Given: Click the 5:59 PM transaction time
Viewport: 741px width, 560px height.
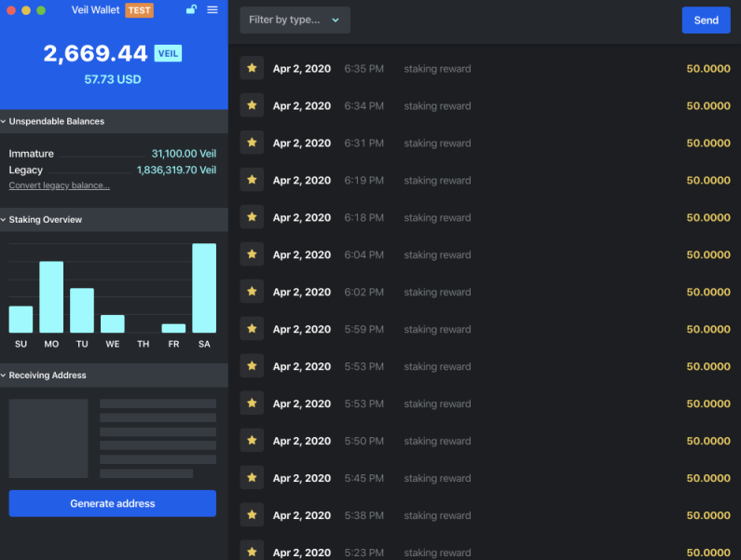Looking at the screenshot, I should (364, 329).
